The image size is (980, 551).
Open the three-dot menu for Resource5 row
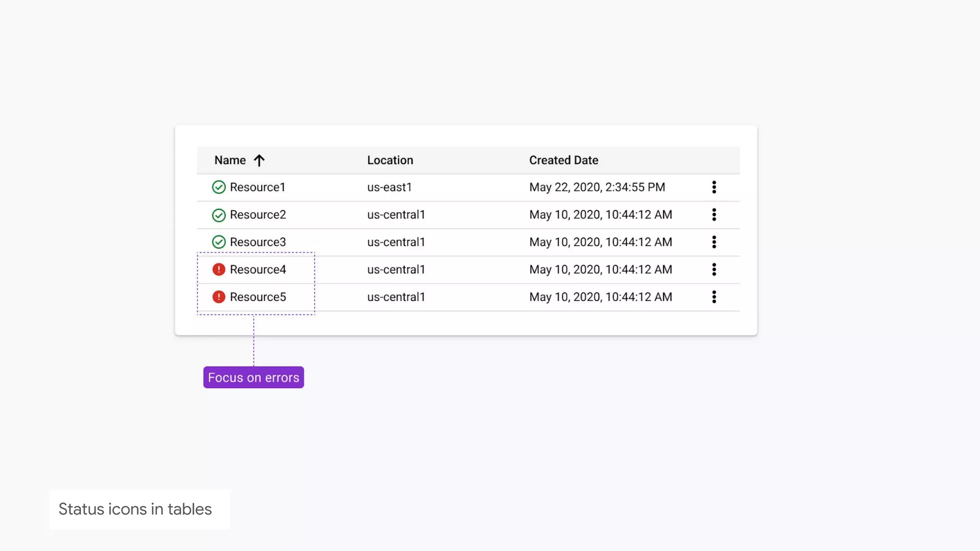click(x=714, y=297)
